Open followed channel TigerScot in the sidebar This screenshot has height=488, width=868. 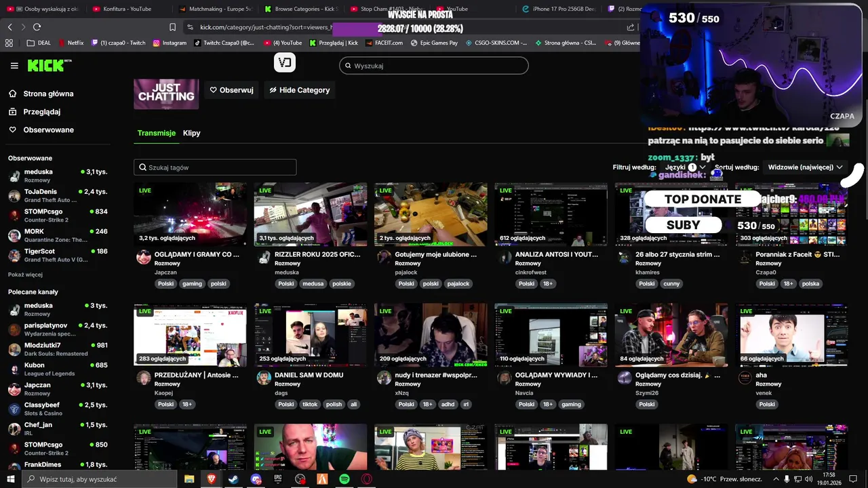tap(58, 255)
